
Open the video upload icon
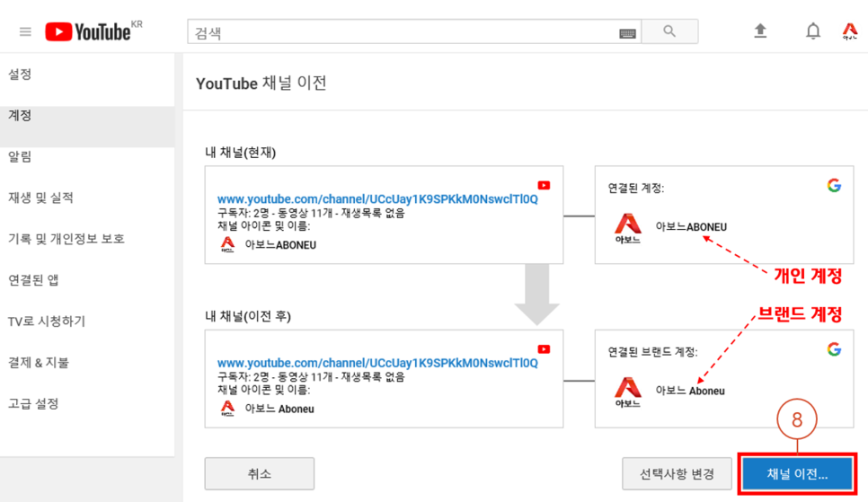[760, 31]
